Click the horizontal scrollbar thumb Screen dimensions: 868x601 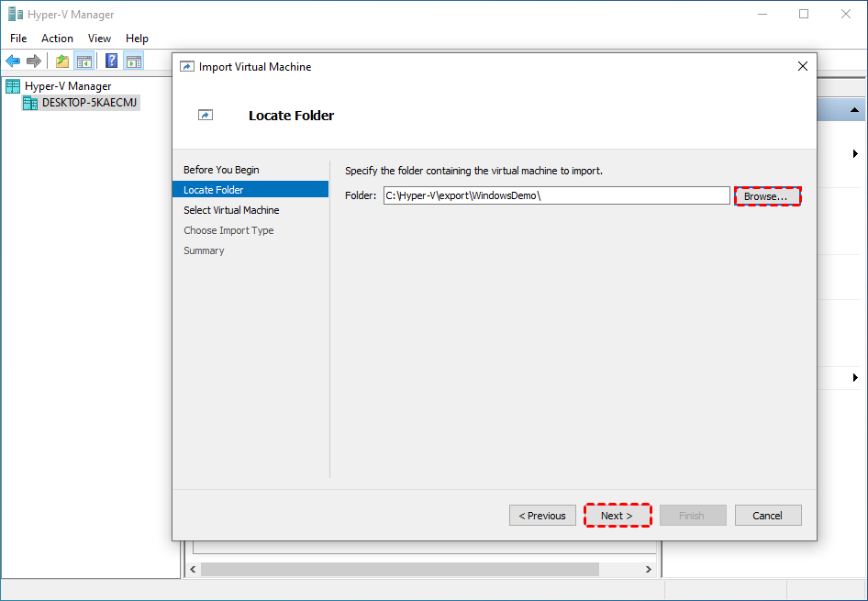[x=400, y=569]
